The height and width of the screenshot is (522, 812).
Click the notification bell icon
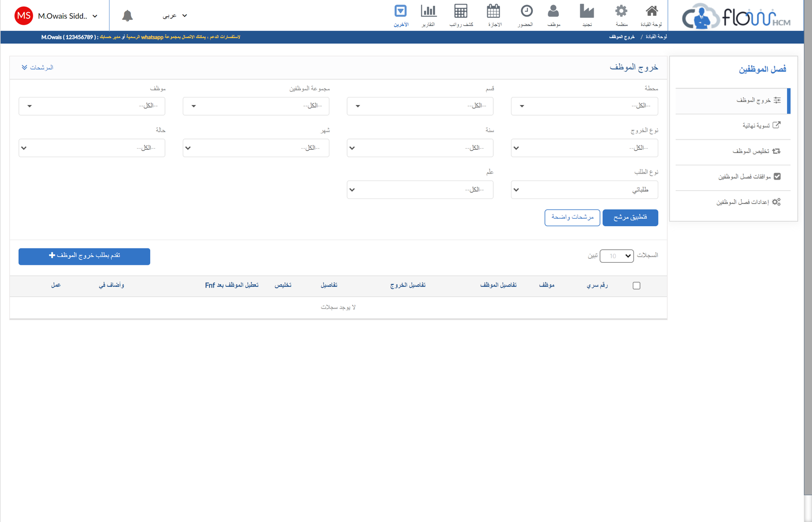[127, 16]
